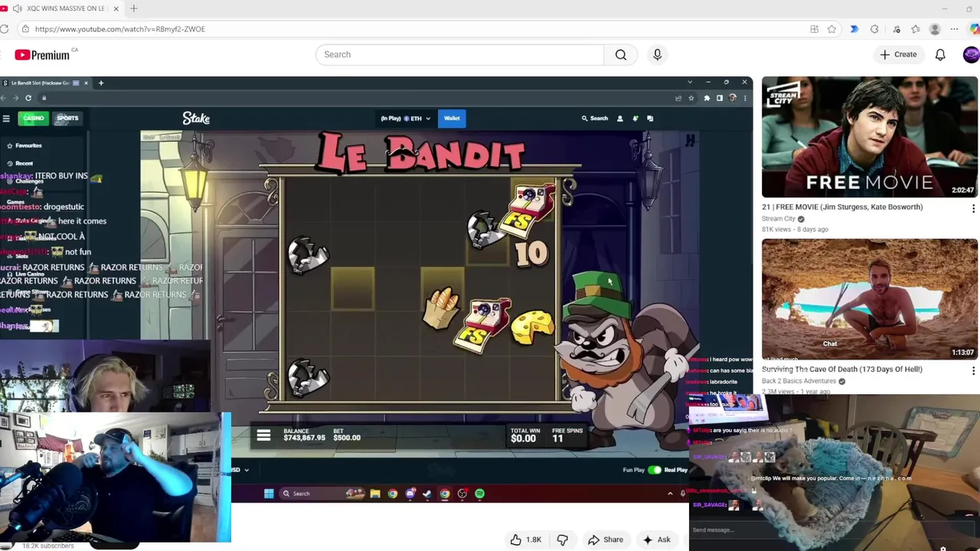Open the 'Surviving The Cave Of Death' title

[842, 369]
